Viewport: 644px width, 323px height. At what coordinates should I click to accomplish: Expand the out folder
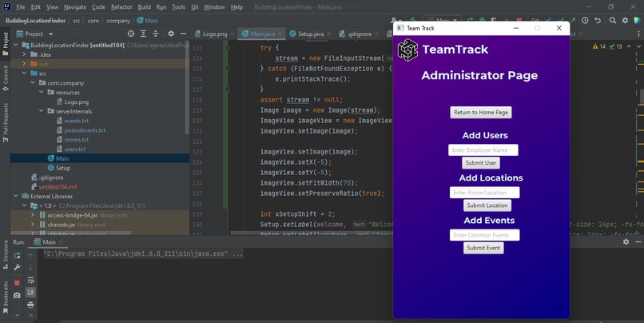pos(24,64)
